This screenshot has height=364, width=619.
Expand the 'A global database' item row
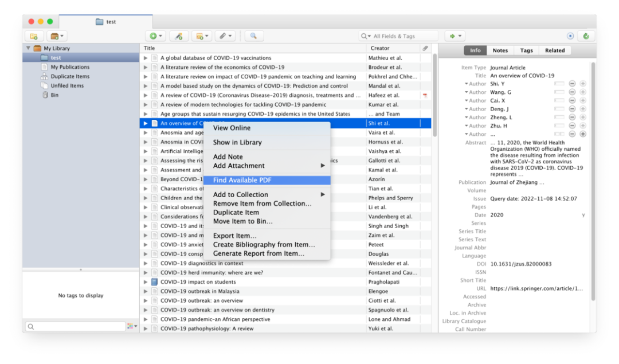coord(146,58)
